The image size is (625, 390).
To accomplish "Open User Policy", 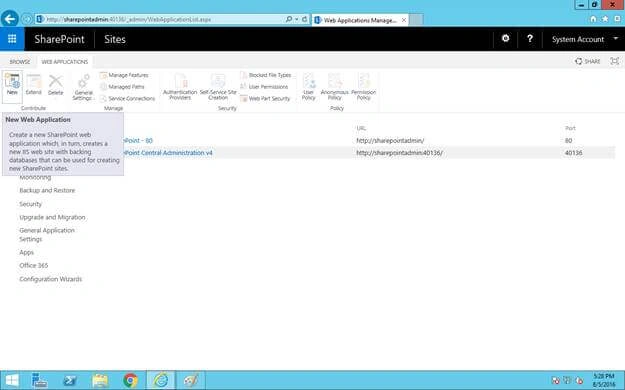I will (x=309, y=87).
